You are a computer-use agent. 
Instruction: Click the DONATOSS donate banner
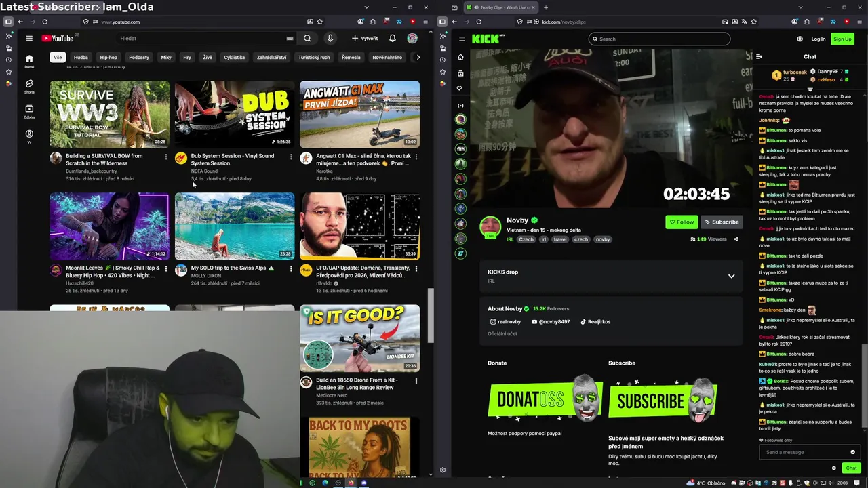545,399
